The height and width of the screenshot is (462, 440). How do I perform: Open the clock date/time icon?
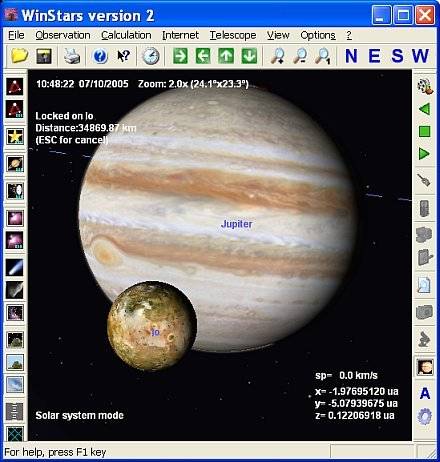151,56
